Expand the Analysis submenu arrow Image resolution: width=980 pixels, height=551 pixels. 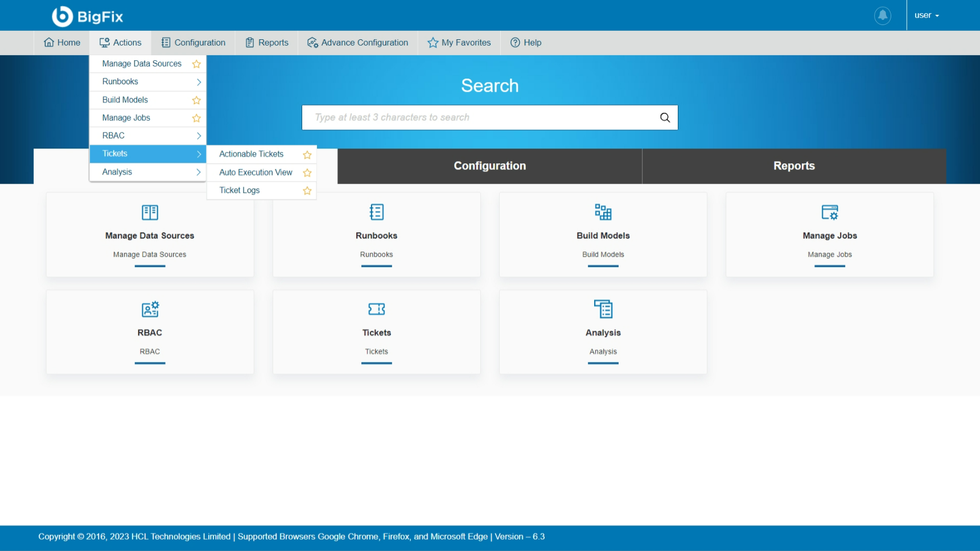point(199,172)
